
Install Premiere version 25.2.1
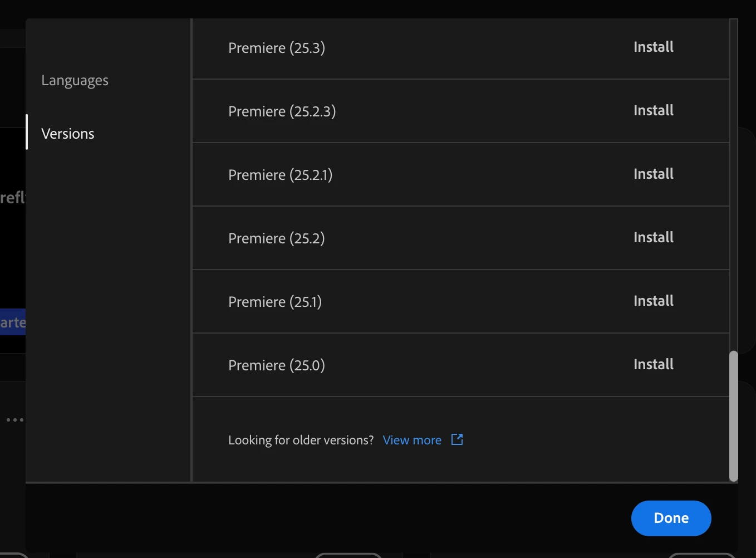pyautogui.click(x=654, y=174)
